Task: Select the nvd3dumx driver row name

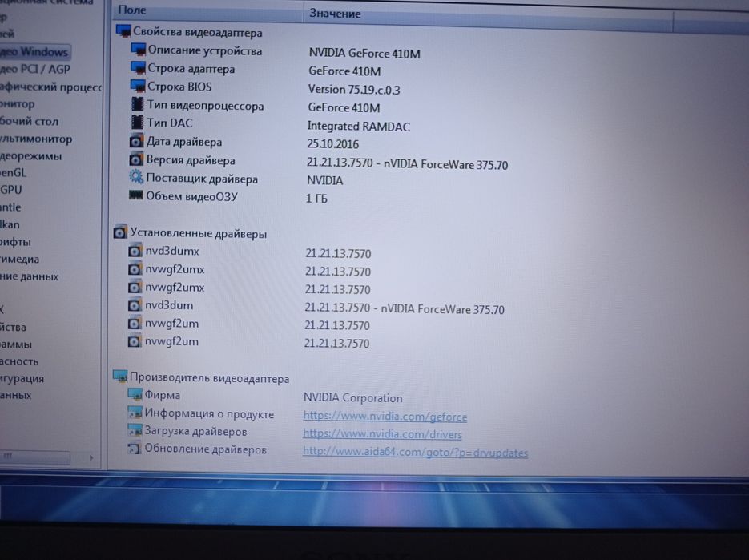Action: [172, 251]
